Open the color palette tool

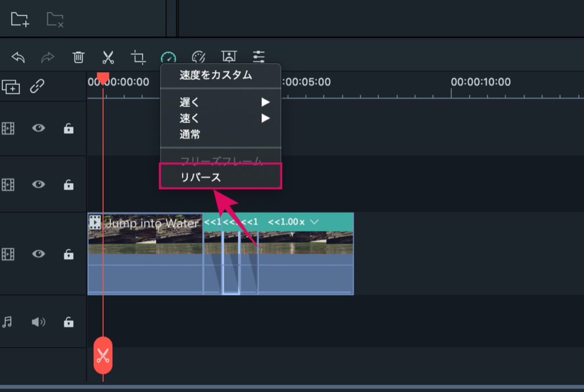(198, 58)
